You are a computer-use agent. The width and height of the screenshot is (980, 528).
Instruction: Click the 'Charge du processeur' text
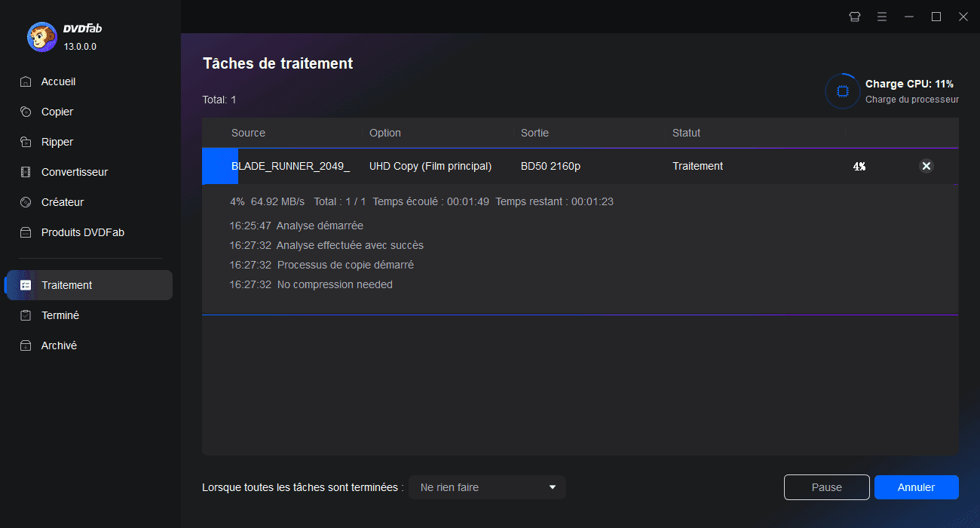click(912, 100)
